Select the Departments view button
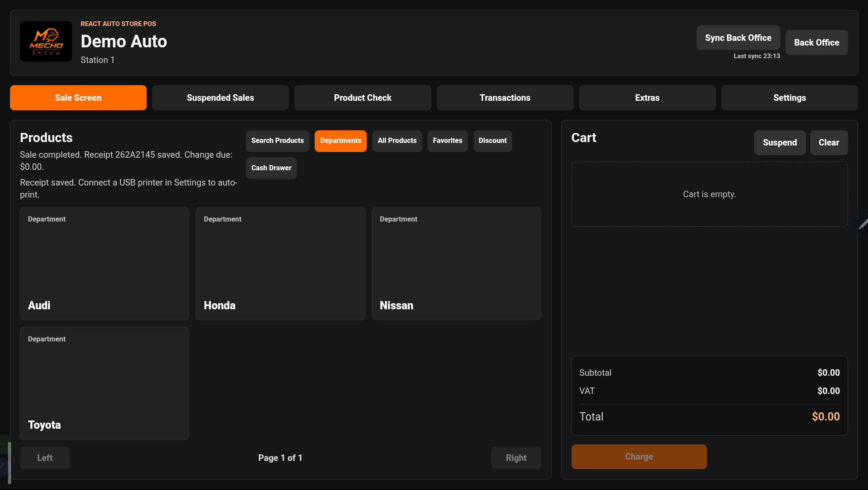The image size is (868, 490). click(x=341, y=141)
